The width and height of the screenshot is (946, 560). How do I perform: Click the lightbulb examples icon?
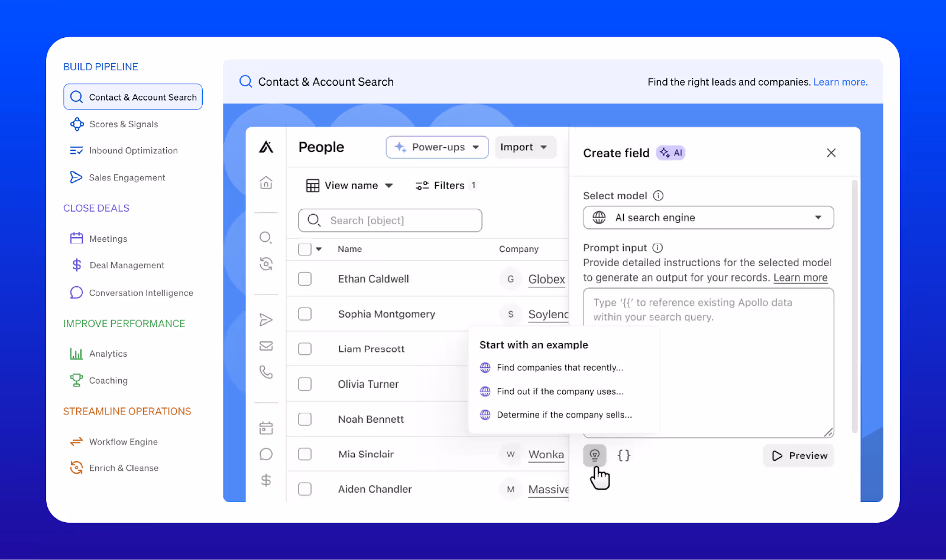tap(595, 455)
